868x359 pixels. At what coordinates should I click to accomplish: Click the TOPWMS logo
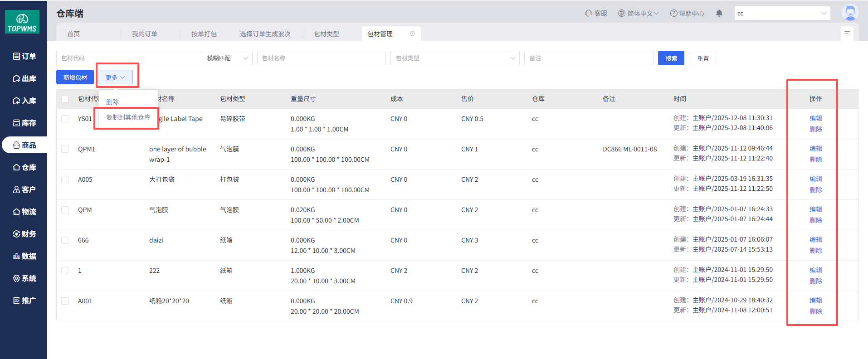click(22, 22)
